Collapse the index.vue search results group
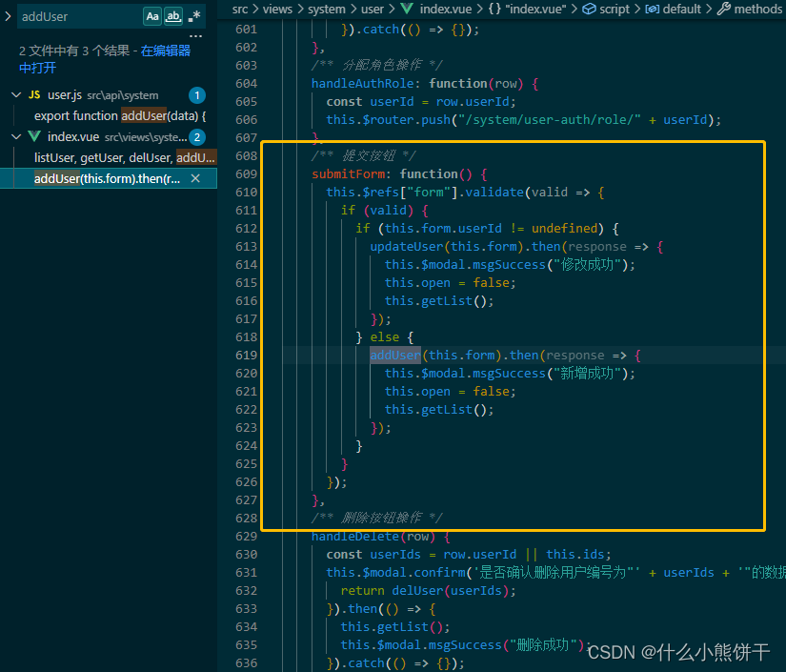The image size is (786, 672). pyautogui.click(x=16, y=137)
